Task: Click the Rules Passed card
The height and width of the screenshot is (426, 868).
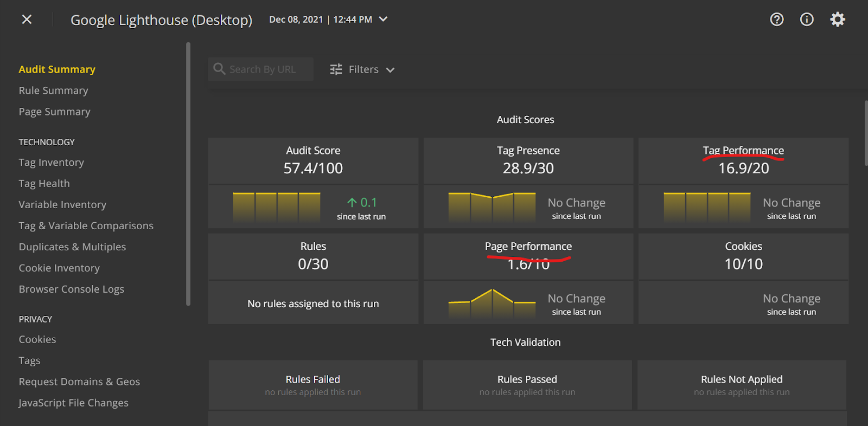Action: point(527,385)
